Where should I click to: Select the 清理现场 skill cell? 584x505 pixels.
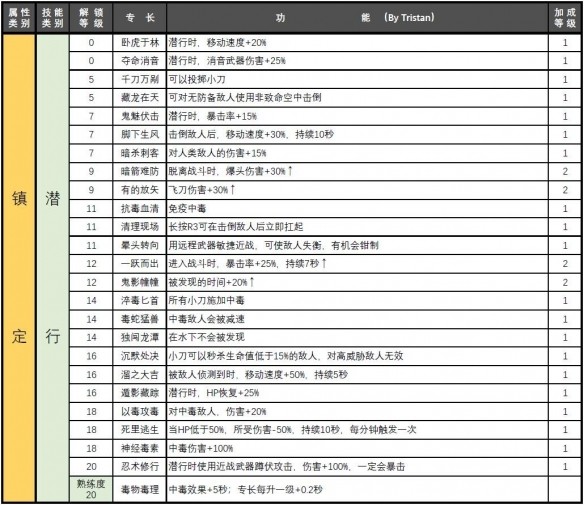click(140, 227)
